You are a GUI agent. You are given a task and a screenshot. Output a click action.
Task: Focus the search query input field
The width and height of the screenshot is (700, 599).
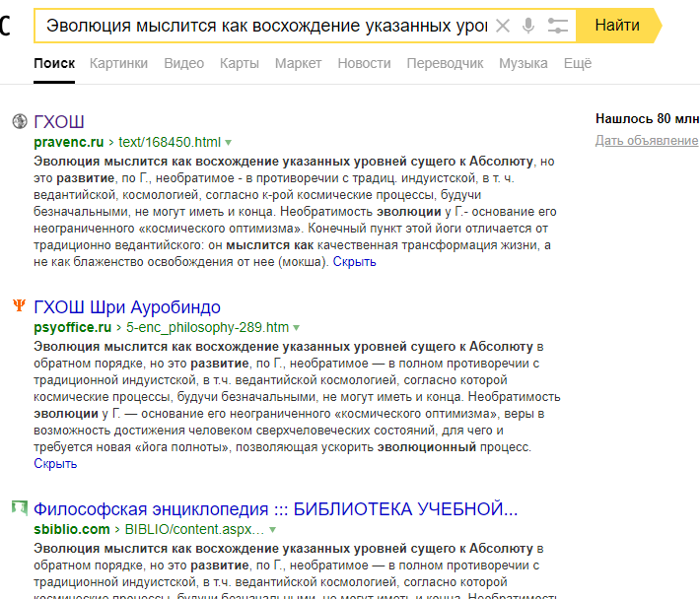[266, 26]
